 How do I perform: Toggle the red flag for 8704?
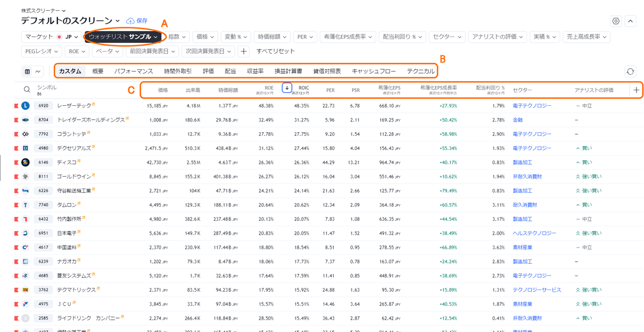(16, 120)
